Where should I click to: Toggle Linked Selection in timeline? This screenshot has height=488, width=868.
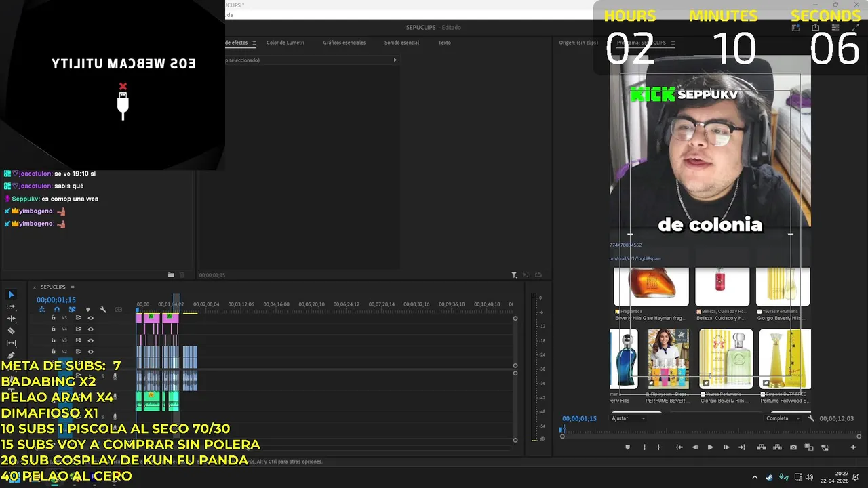pyautogui.click(x=72, y=310)
